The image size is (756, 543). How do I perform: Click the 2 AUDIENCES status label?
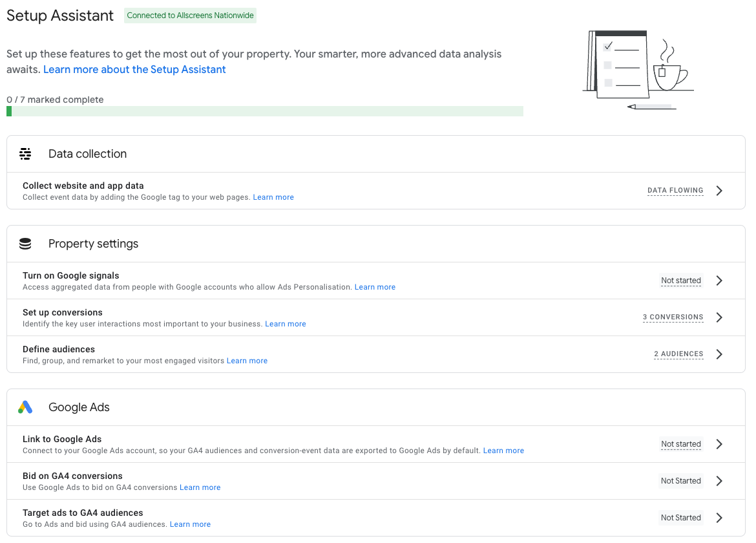click(678, 354)
